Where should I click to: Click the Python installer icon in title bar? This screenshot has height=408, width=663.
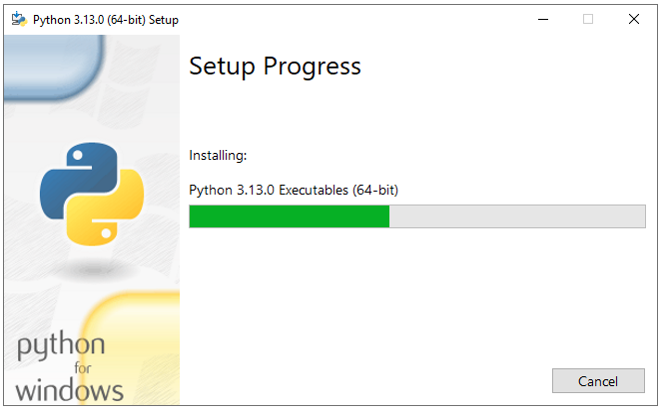tap(18, 19)
